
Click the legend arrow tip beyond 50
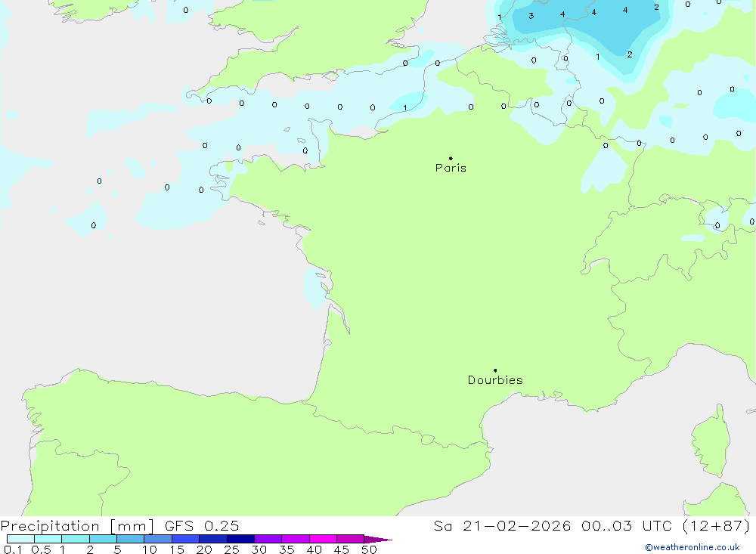point(379,539)
